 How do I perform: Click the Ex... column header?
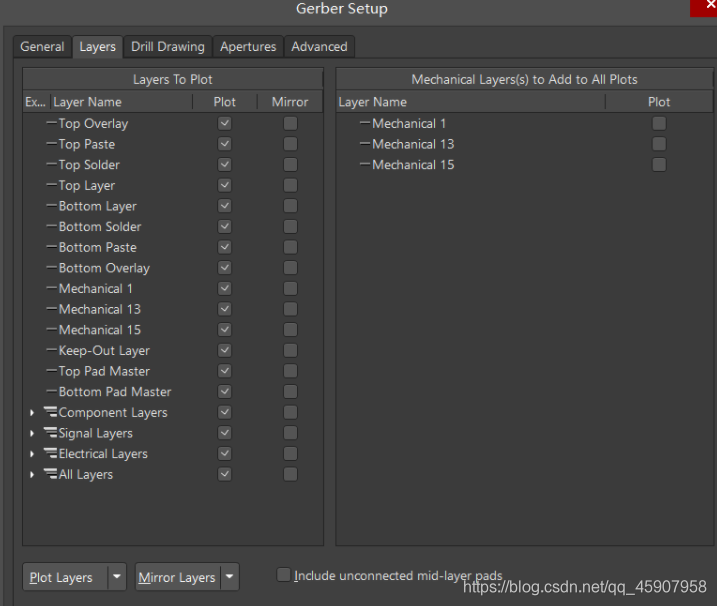coord(36,102)
